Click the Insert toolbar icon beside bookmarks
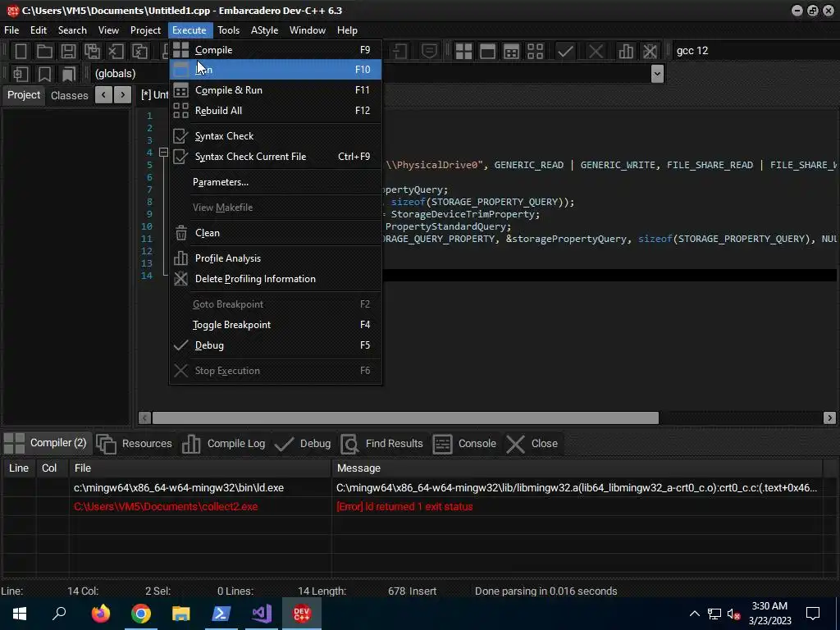 21,74
